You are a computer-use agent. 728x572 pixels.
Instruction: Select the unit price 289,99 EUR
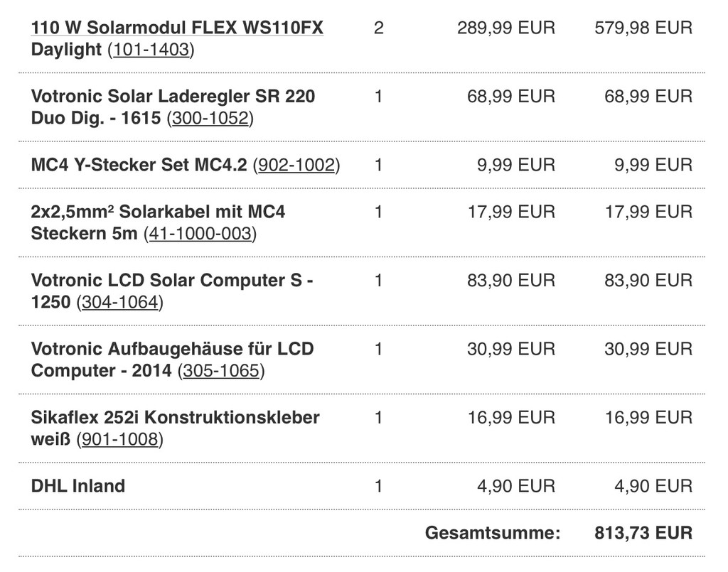pyautogui.click(x=506, y=28)
